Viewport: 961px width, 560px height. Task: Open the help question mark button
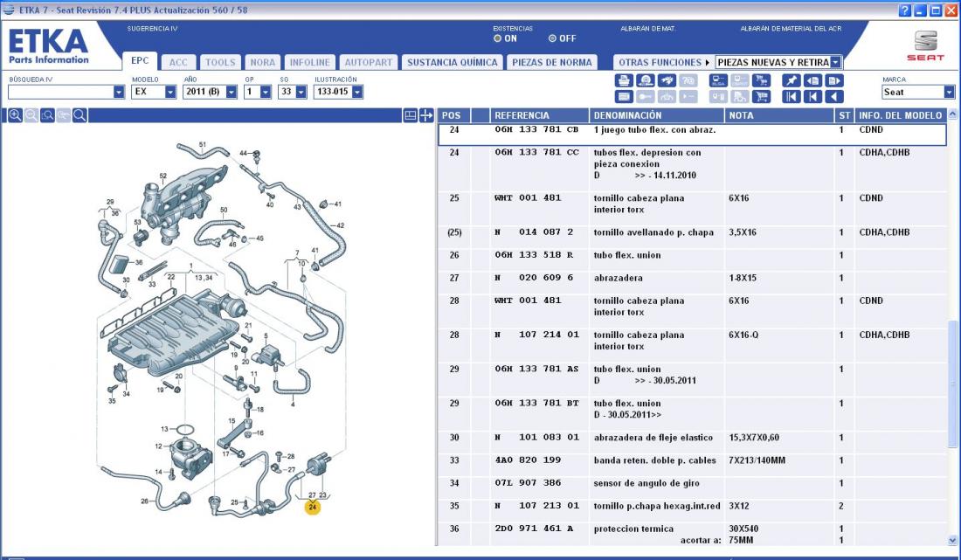(904, 10)
